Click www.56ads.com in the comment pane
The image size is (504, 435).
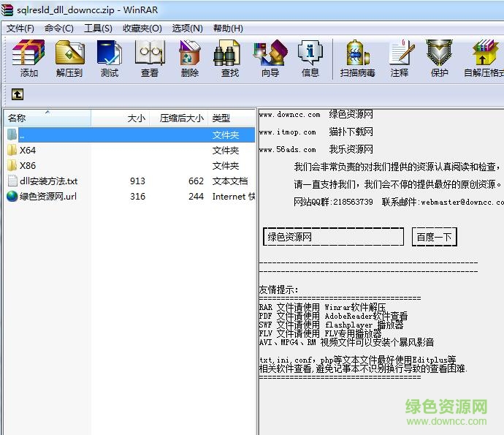[287, 149]
